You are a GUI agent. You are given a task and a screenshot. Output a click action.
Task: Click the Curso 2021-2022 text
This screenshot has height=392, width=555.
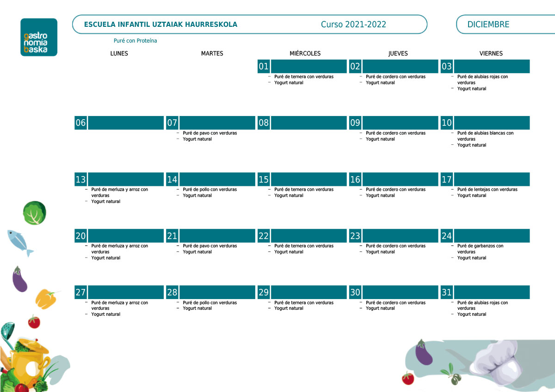353,24
